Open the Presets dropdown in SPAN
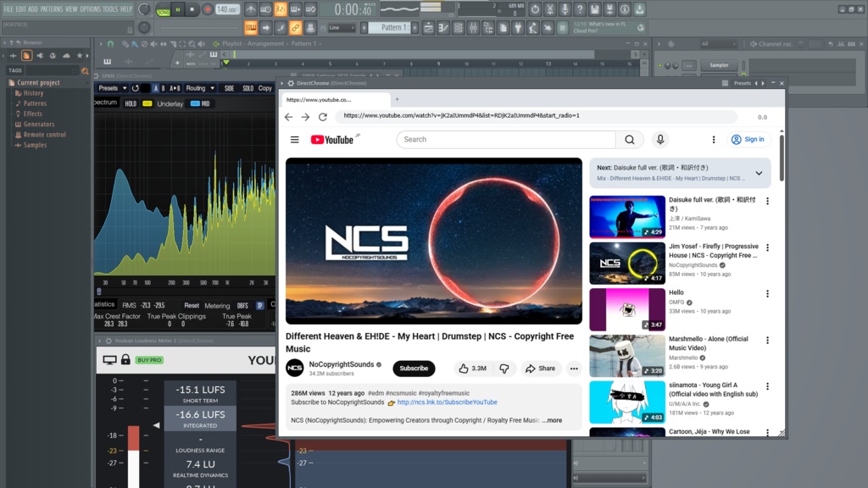 tap(108, 88)
